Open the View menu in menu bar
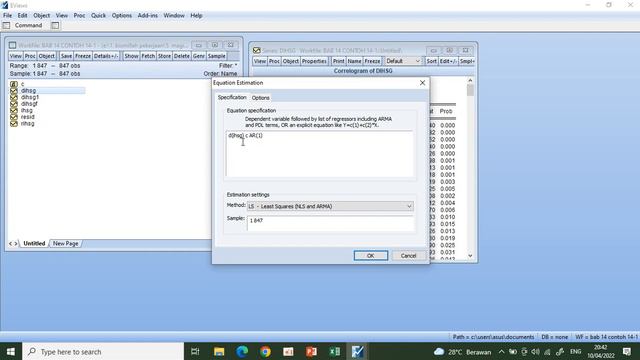Image resolution: width=640 pixels, height=360 pixels. pos(62,16)
